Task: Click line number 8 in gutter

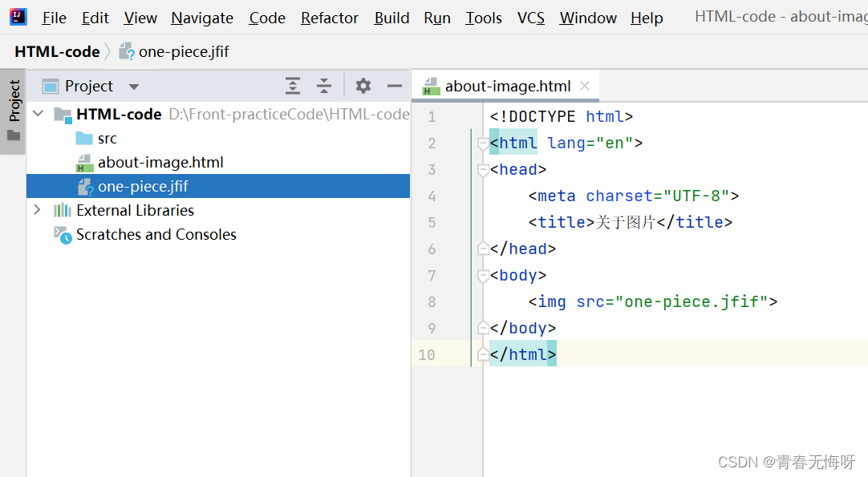Action: (432, 302)
